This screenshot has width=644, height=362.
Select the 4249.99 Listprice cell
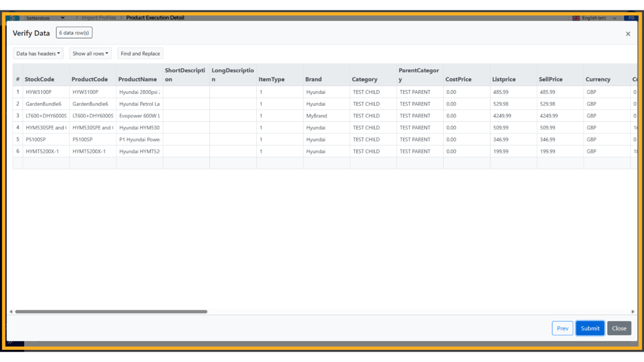tap(502, 116)
